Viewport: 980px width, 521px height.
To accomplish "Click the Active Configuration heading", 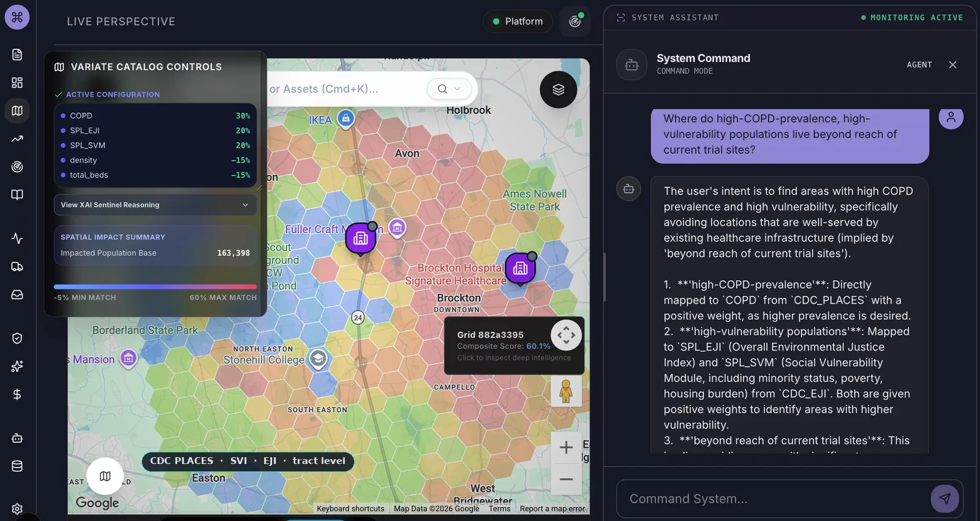I will click(107, 94).
